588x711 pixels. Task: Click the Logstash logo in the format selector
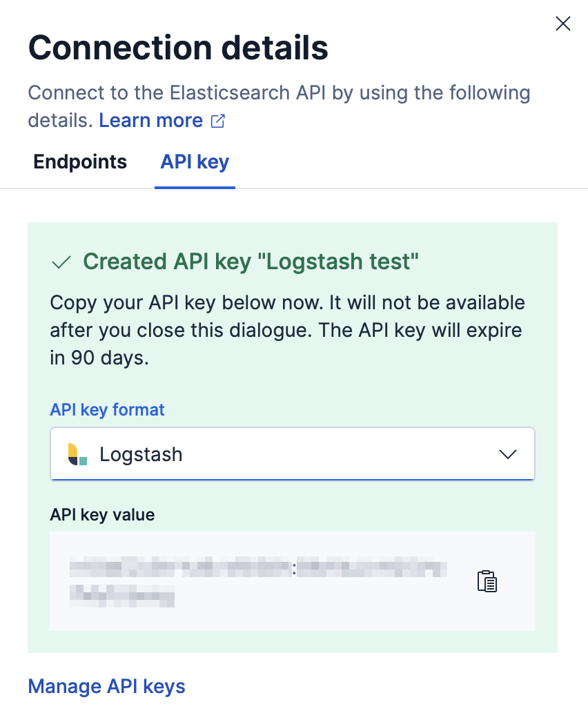(x=76, y=454)
